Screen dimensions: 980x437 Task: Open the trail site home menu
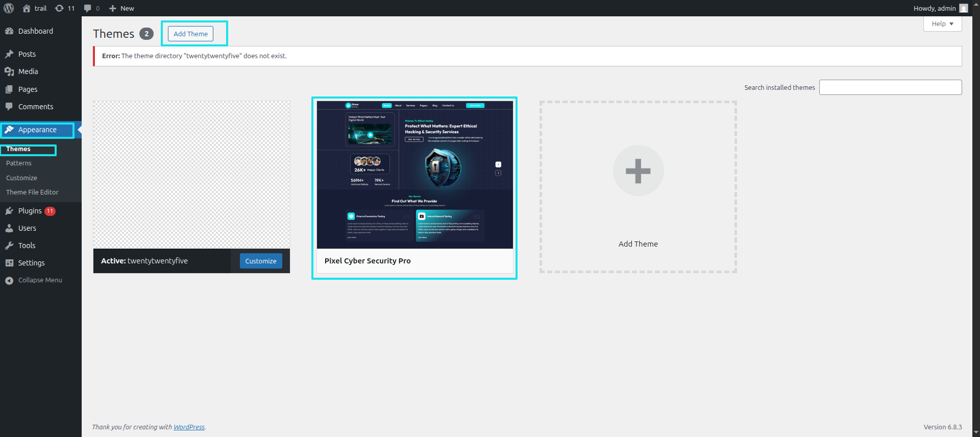(x=35, y=8)
